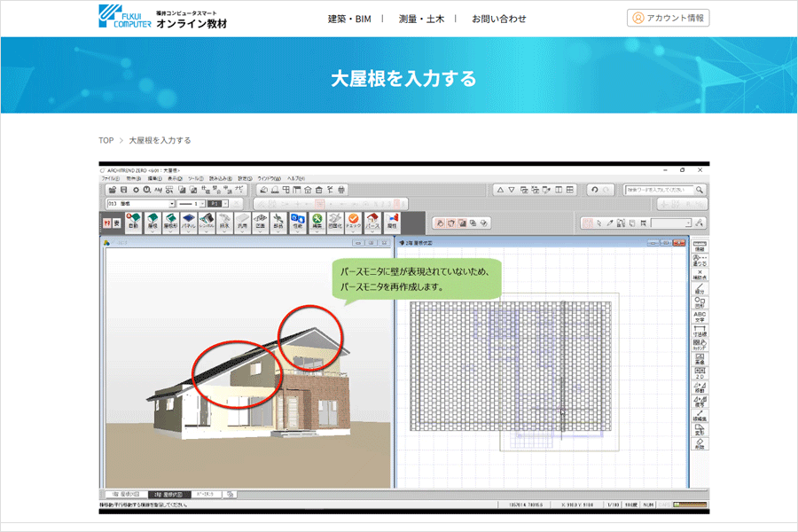Toggle NUM indicator in the status bar
Screen dimensions: 798x532
646,503
